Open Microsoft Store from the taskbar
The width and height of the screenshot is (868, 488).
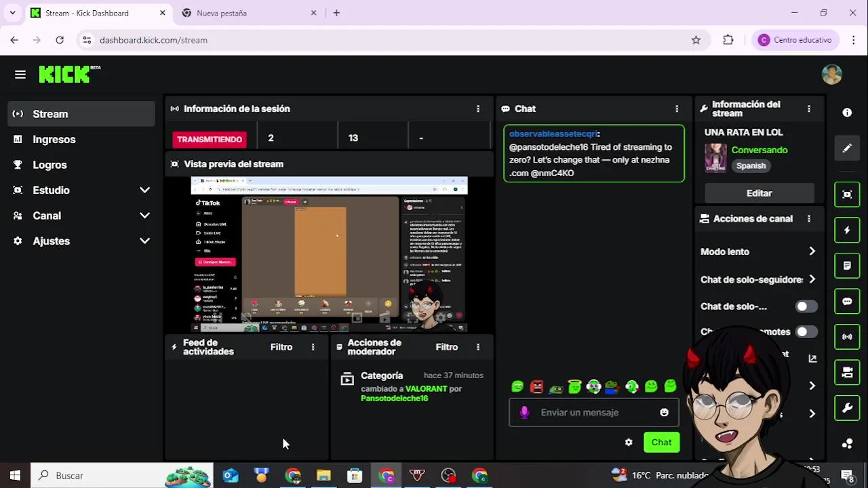(x=355, y=476)
